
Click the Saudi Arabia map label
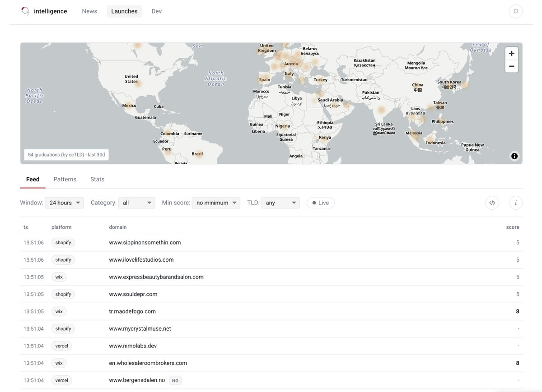[331, 102]
